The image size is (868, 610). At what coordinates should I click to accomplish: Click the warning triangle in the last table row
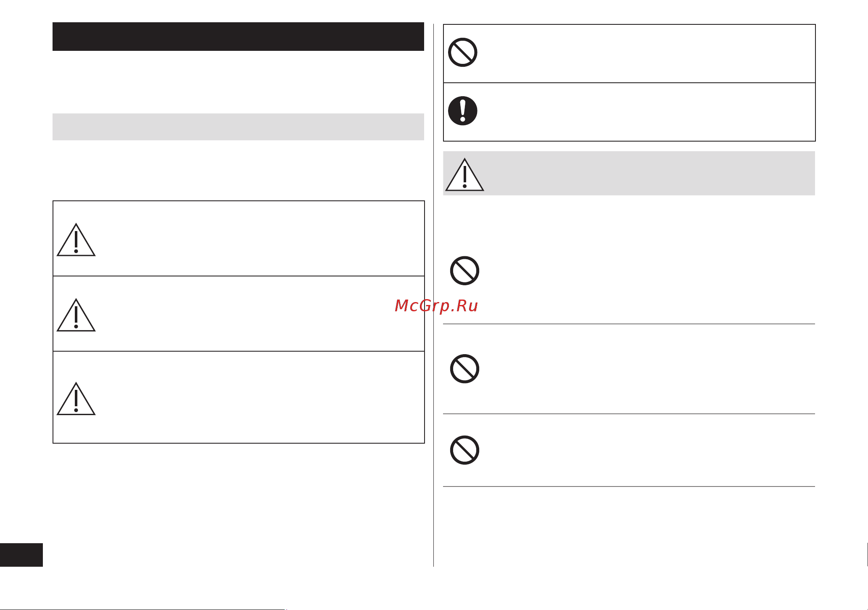(76, 399)
